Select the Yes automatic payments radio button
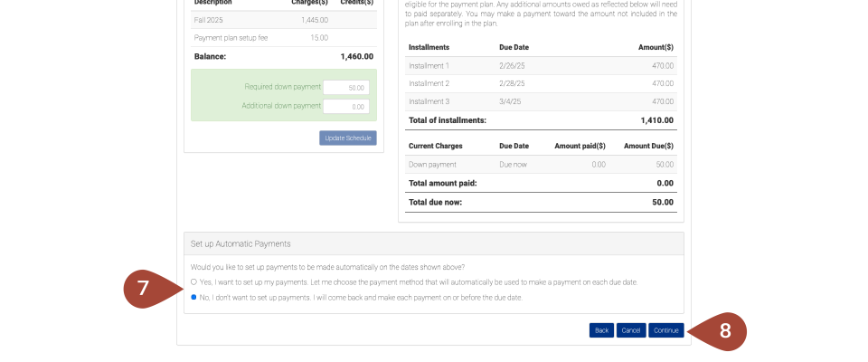Screen dimensions: 868x362 pyautogui.click(x=193, y=282)
